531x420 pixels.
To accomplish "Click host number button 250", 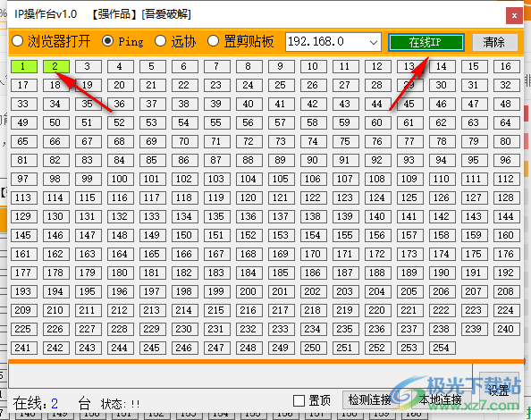I will click(x=313, y=348).
